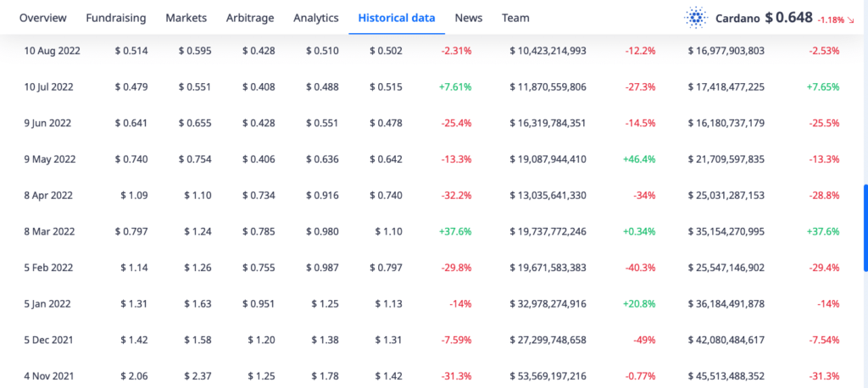Select the $53,569,197,216 volume value
Viewport: 868px width, 388px height.
(548, 375)
